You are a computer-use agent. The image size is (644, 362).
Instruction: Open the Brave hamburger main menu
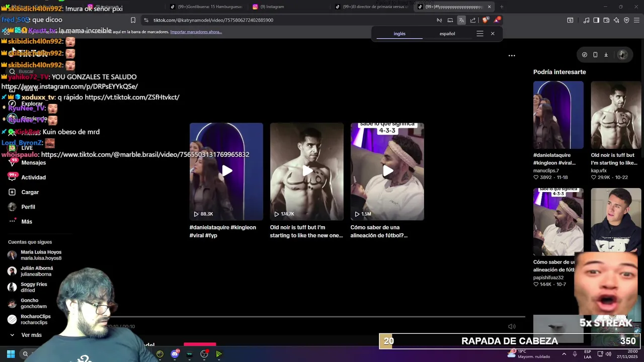(637, 20)
